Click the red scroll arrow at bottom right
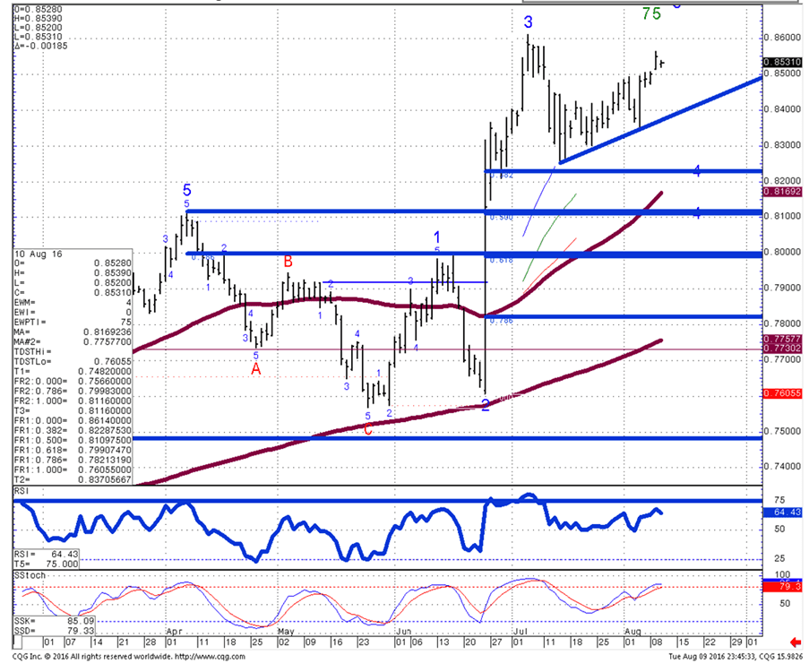This screenshot has width=809, height=672. pyautogui.click(x=795, y=642)
